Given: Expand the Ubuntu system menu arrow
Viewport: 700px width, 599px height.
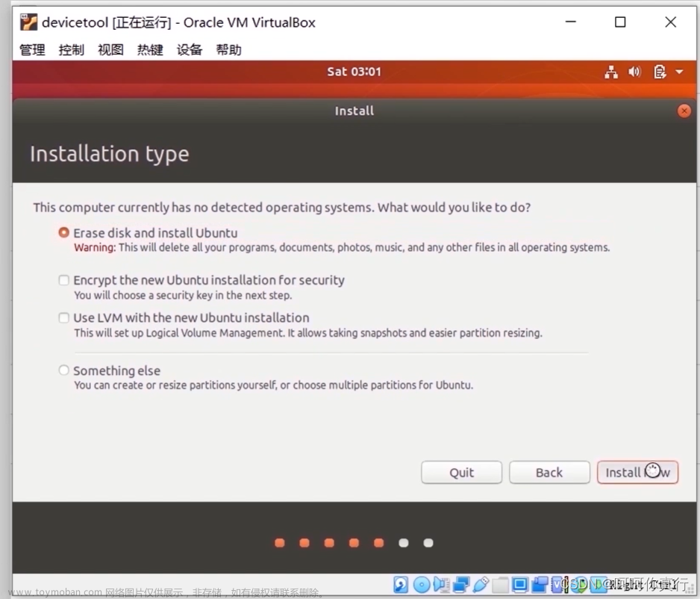Looking at the screenshot, I should click(679, 72).
